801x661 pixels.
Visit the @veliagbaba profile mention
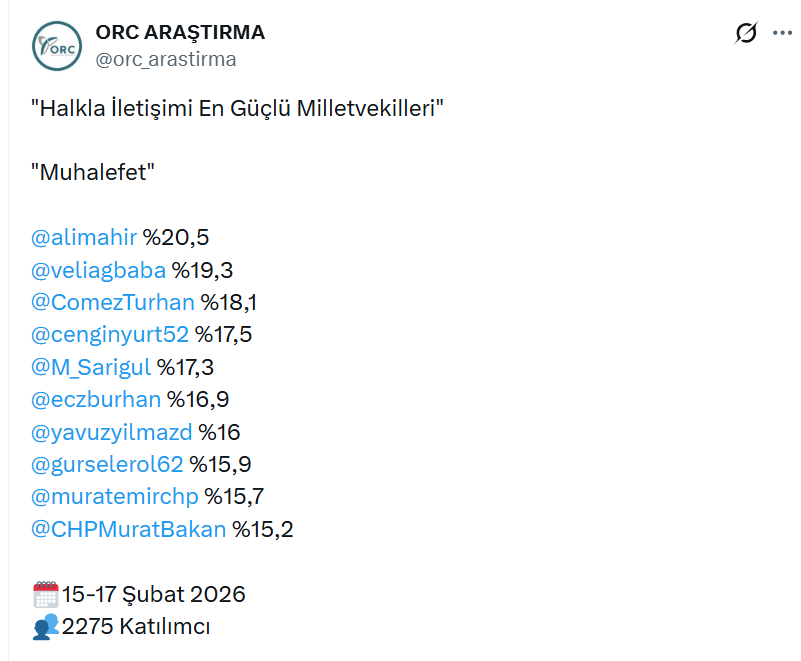pyautogui.click(x=98, y=269)
